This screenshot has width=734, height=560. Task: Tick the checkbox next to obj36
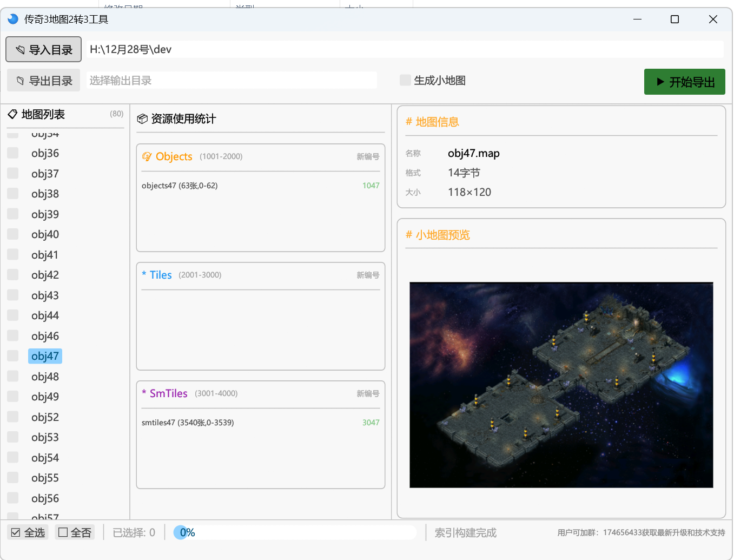(13, 153)
